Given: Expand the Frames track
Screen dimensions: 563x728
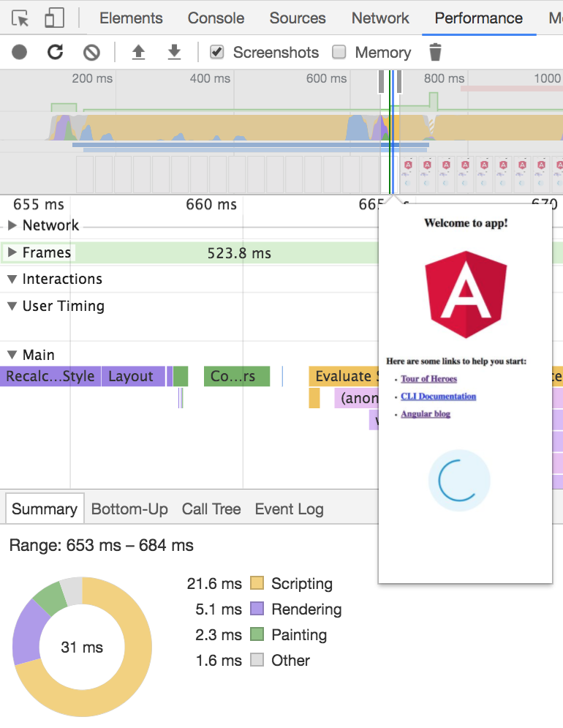Looking at the screenshot, I should 12,252.
